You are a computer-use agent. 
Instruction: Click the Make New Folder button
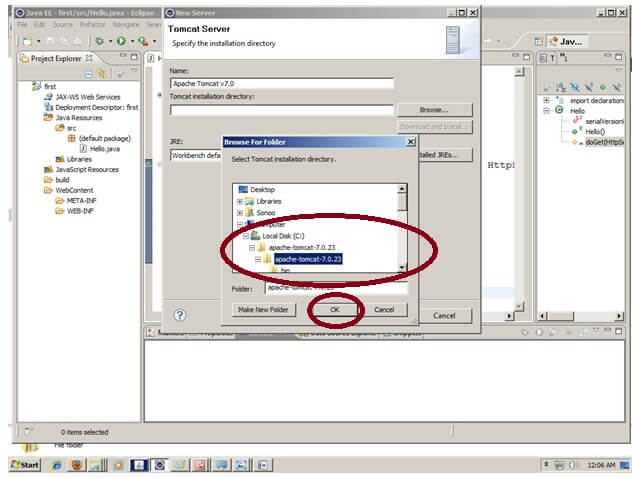pos(263,310)
